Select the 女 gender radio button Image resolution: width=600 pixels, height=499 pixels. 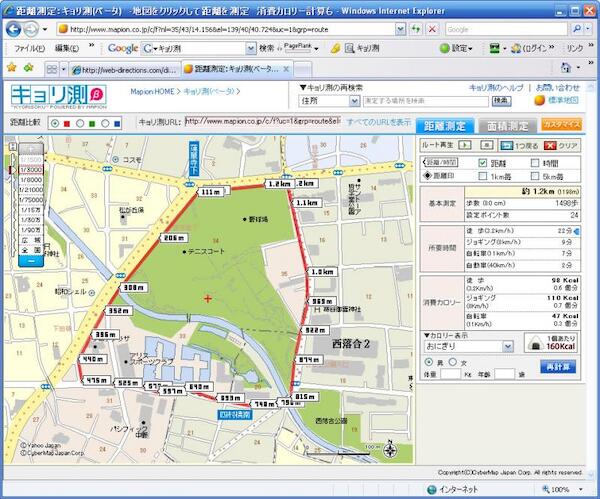(x=453, y=362)
